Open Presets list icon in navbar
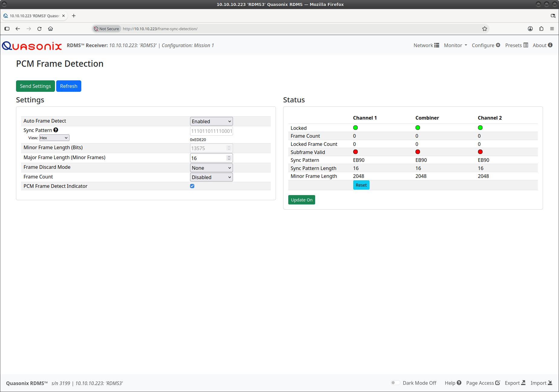Viewport: 559px width, 392px height. tap(526, 45)
